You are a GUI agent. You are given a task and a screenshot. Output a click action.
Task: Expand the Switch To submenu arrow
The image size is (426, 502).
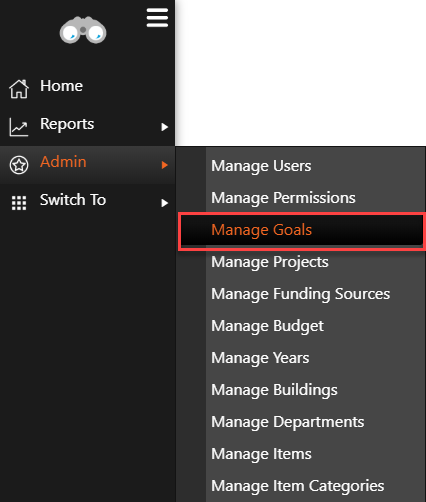coord(164,203)
